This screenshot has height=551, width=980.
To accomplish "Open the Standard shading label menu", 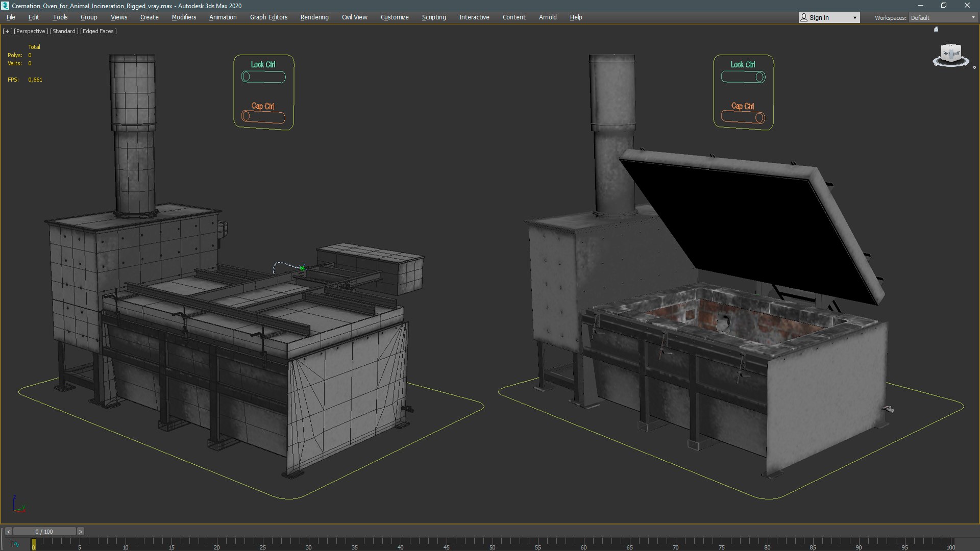I will tap(64, 31).
